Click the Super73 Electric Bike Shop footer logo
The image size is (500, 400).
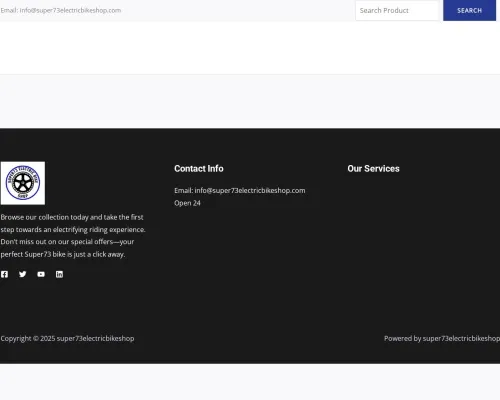[23, 183]
